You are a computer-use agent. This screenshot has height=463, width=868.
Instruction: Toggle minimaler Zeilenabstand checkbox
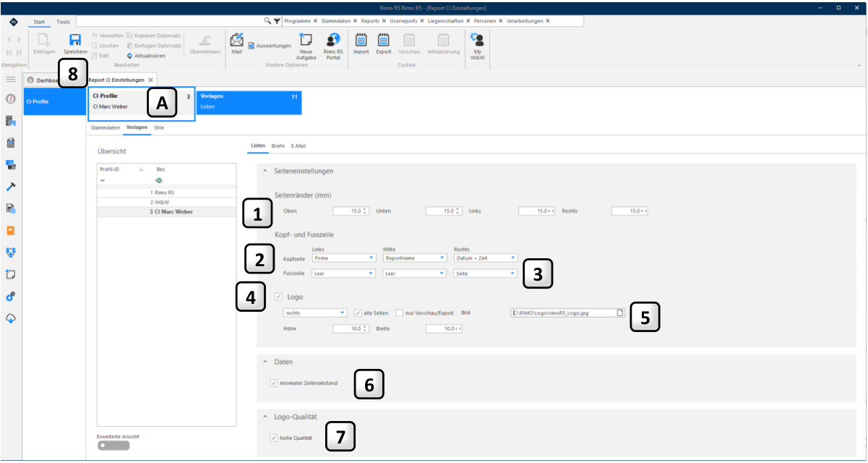tap(273, 383)
